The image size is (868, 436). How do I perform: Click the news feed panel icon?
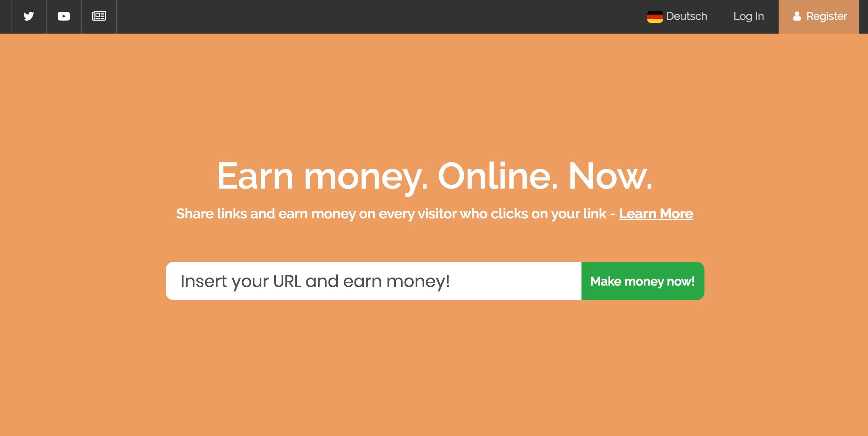pos(99,16)
